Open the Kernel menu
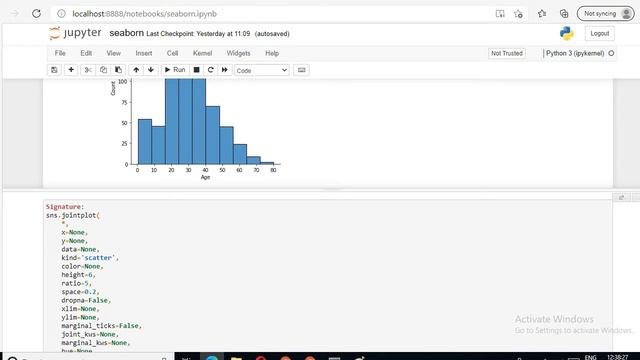The height and width of the screenshot is (360, 640). pos(202,53)
